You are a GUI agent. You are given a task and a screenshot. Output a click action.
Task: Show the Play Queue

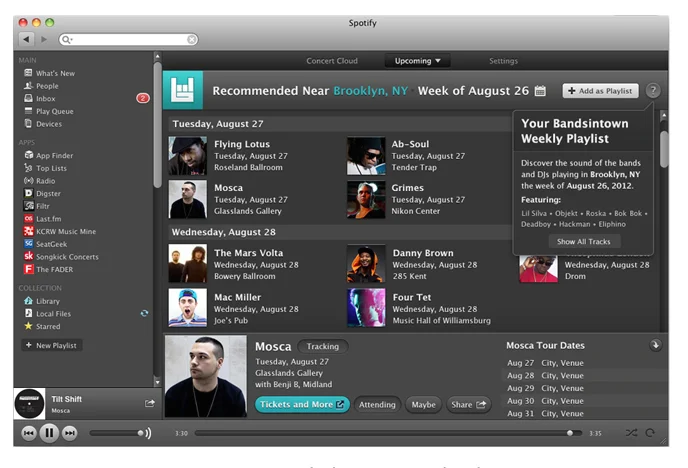click(54, 111)
